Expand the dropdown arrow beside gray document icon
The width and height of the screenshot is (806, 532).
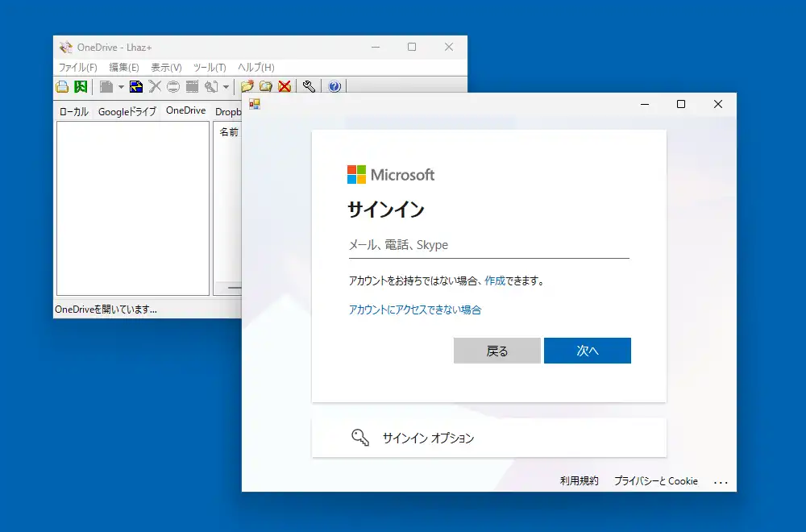(x=121, y=87)
